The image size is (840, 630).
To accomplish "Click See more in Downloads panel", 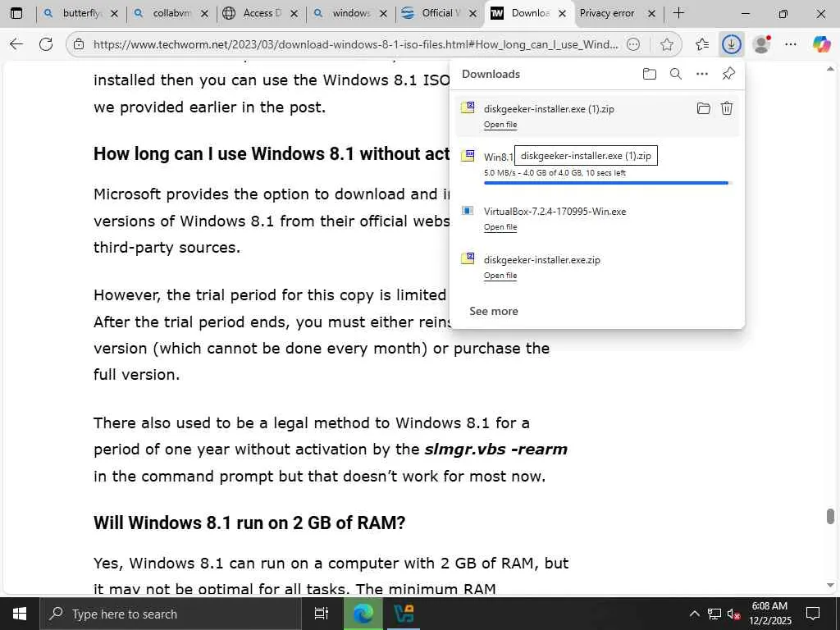I will (x=493, y=311).
